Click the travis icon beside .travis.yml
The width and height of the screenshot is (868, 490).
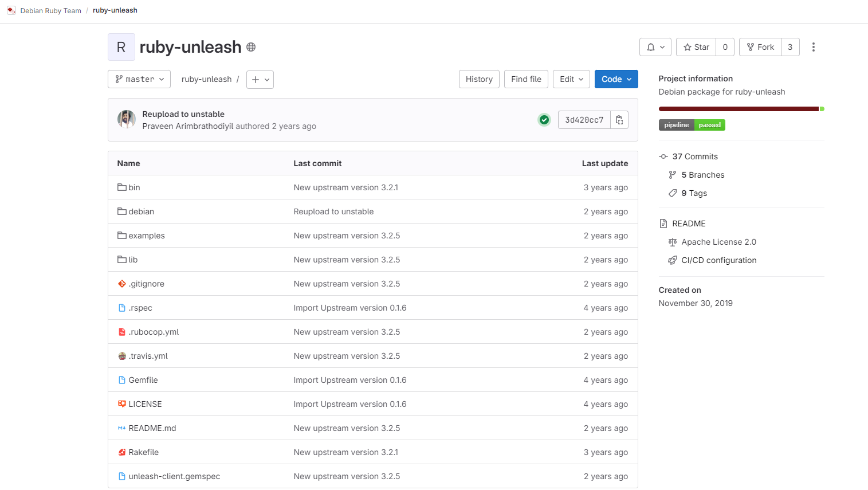122,356
